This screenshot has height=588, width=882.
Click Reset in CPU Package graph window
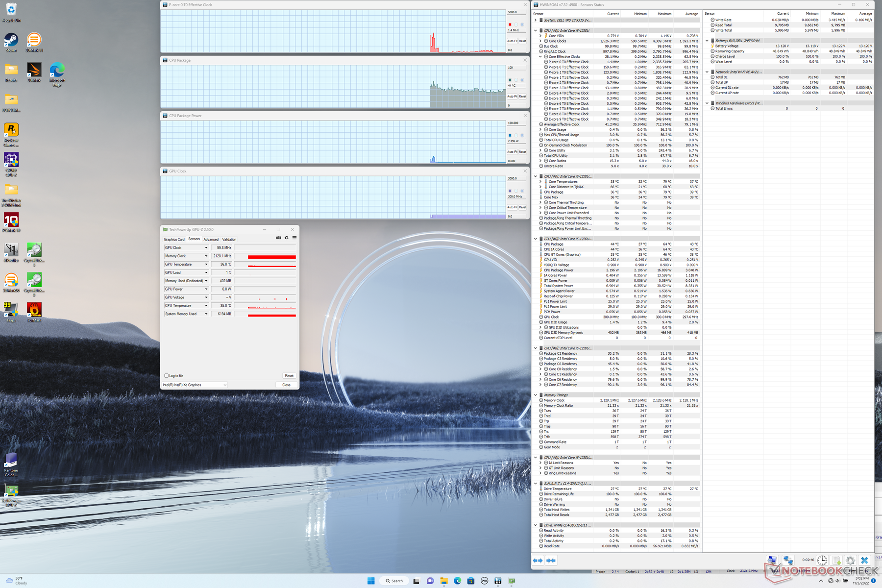coord(523,97)
